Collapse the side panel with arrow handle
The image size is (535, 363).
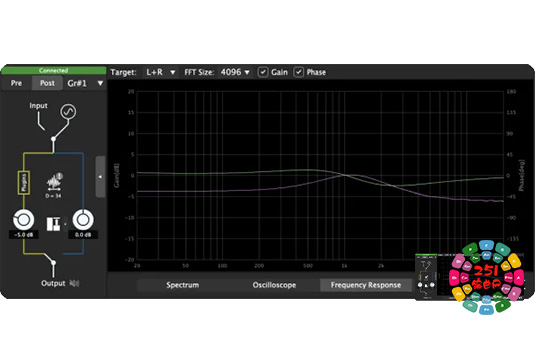click(100, 177)
